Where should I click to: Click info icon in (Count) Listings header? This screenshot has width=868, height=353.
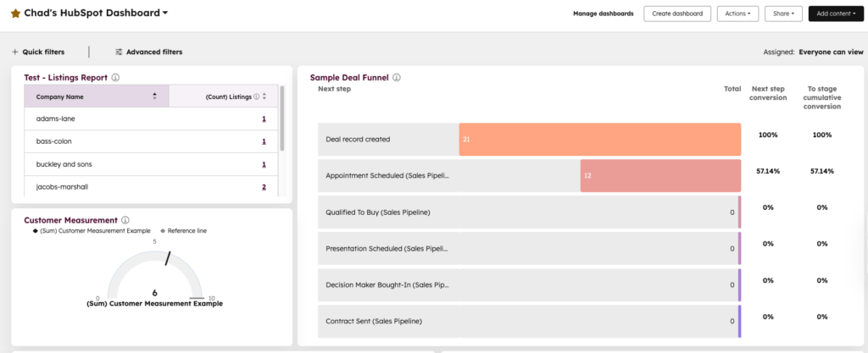tap(257, 97)
